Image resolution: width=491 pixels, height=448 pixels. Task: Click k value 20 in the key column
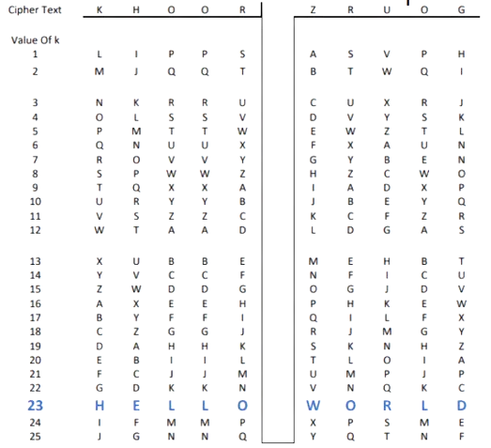(36, 360)
